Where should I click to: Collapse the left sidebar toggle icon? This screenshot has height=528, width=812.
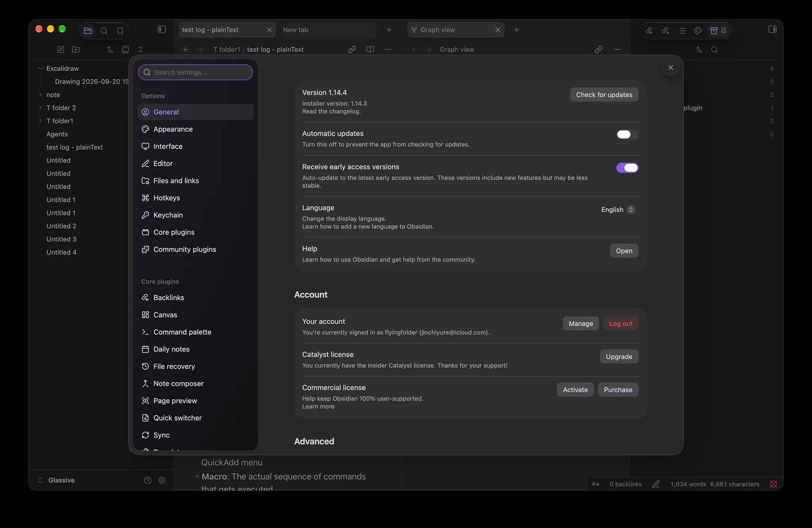pos(162,29)
